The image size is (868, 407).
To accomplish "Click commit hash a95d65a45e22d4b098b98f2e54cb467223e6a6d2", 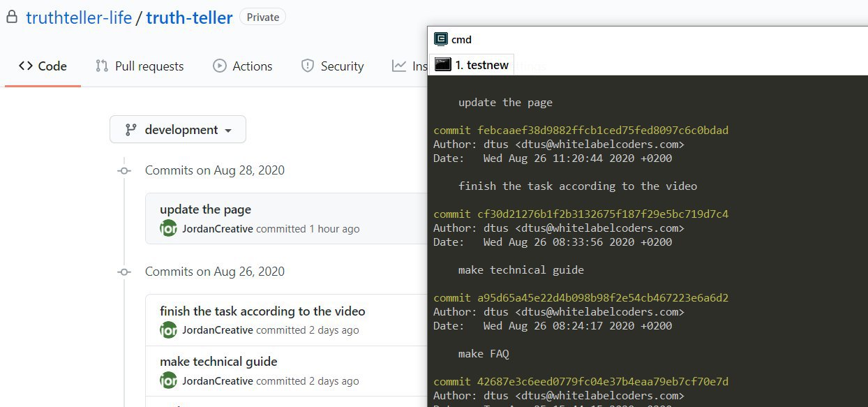I will point(603,298).
